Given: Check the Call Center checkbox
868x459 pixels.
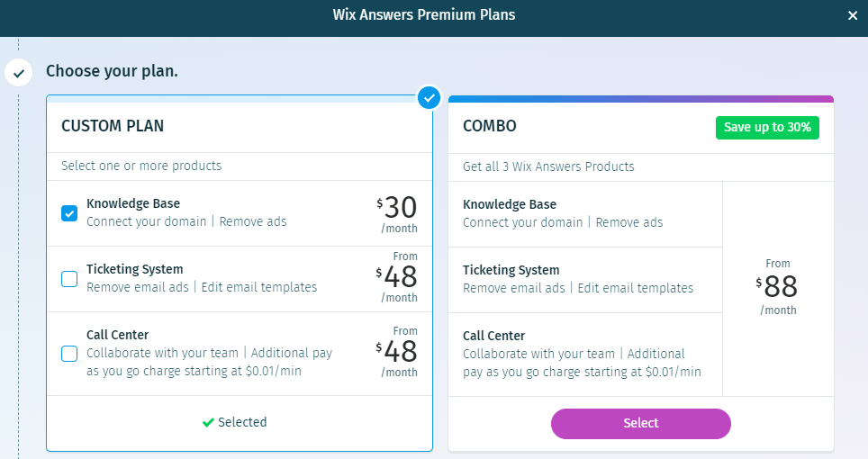Looking at the screenshot, I should 69,354.
